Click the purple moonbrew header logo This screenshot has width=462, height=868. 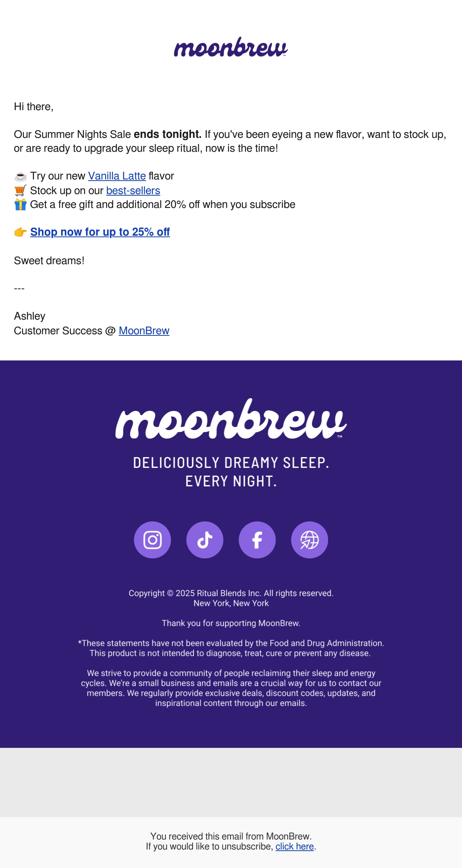(231, 47)
